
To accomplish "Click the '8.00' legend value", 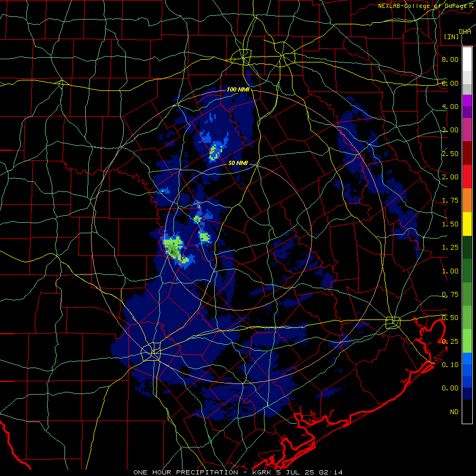I will [x=450, y=59].
